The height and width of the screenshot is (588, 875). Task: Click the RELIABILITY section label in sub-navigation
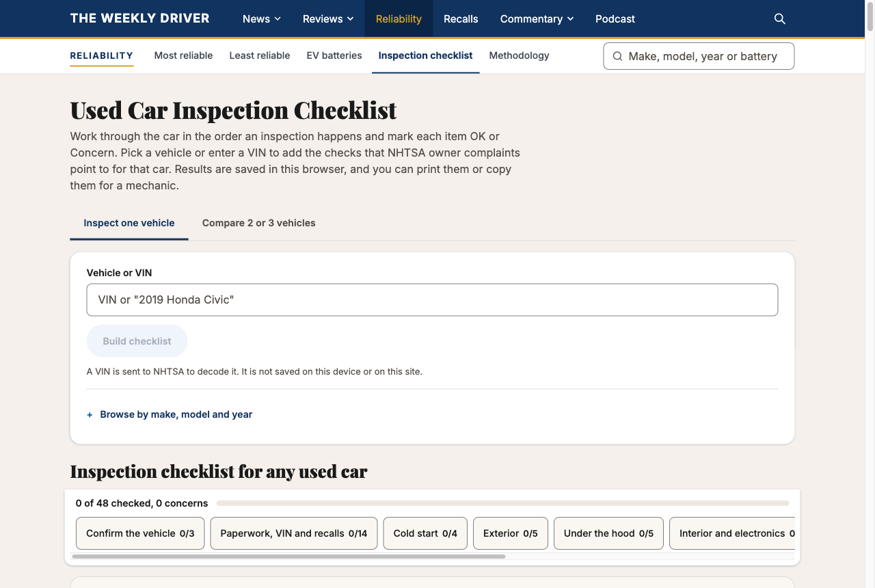click(102, 56)
